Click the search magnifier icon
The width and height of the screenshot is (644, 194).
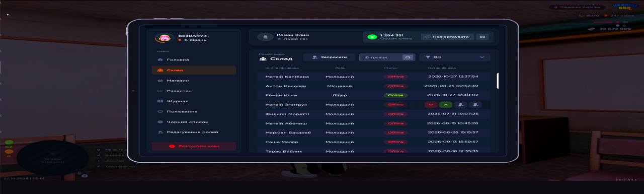pos(408,57)
